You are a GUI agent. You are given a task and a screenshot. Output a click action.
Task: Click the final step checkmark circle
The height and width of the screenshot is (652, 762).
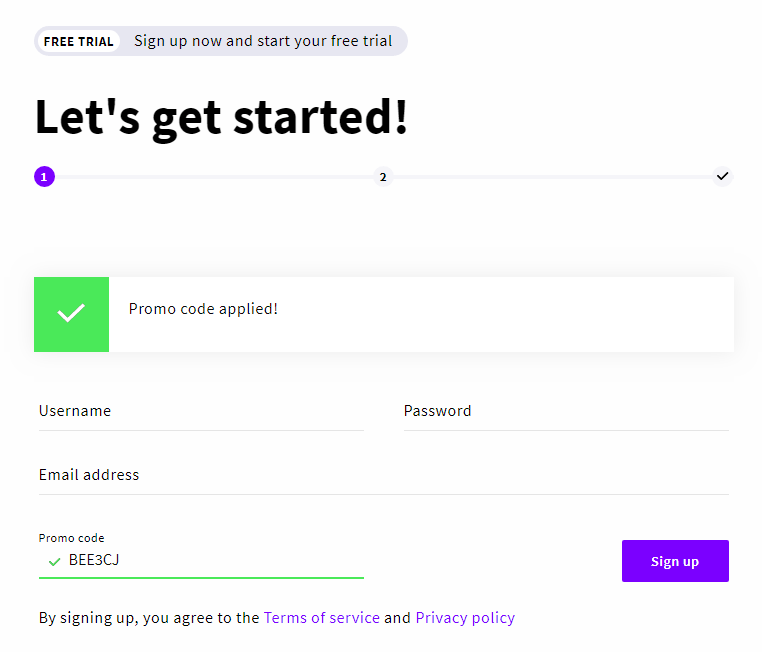click(x=722, y=177)
